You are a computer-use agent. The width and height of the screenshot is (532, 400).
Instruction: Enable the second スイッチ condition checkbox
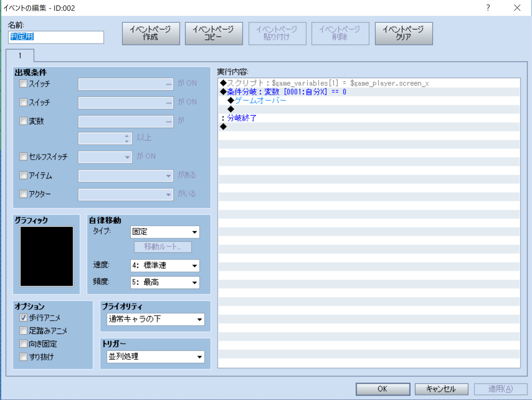(23, 102)
